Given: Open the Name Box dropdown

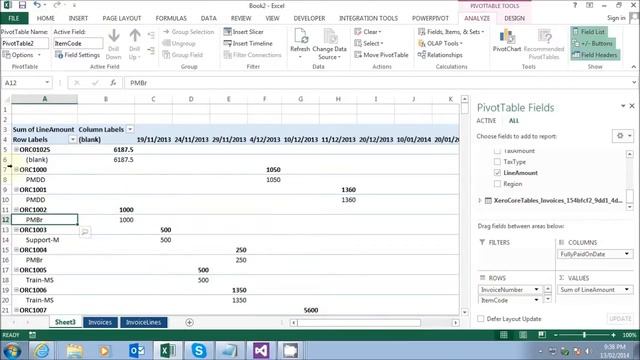Looking at the screenshot, I should click(x=47, y=82).
